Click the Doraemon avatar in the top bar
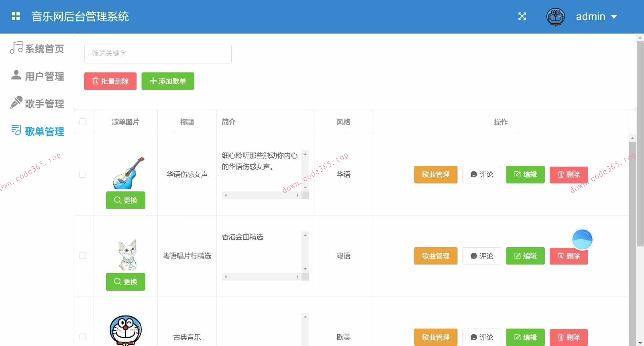The width and height of the screenshot is (644, 346). click(555, 17)
